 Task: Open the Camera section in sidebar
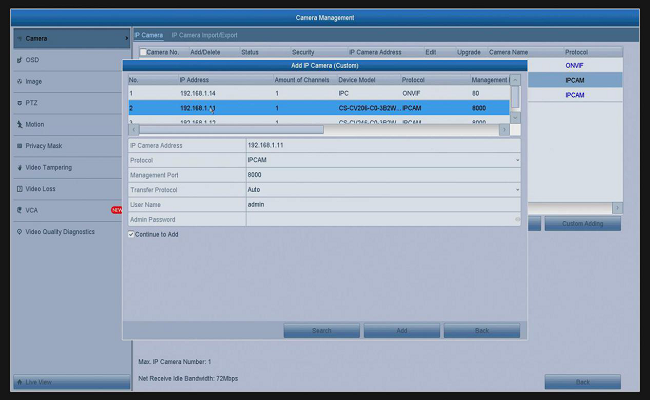[x=72, y=39]
